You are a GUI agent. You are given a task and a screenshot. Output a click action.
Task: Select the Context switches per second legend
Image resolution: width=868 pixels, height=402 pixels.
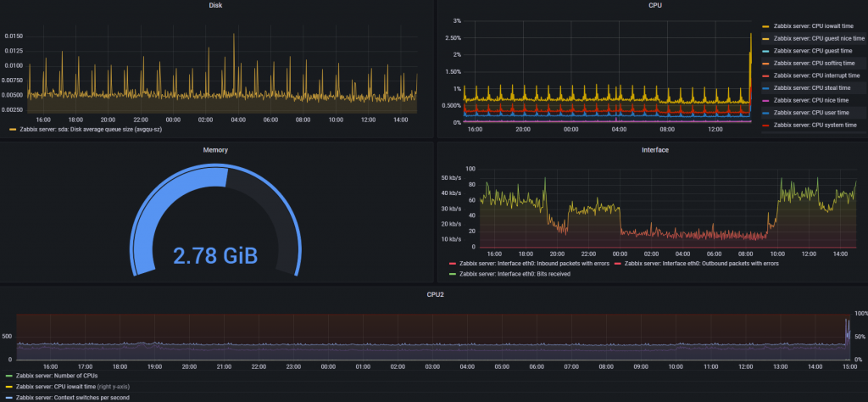[73, 398]
